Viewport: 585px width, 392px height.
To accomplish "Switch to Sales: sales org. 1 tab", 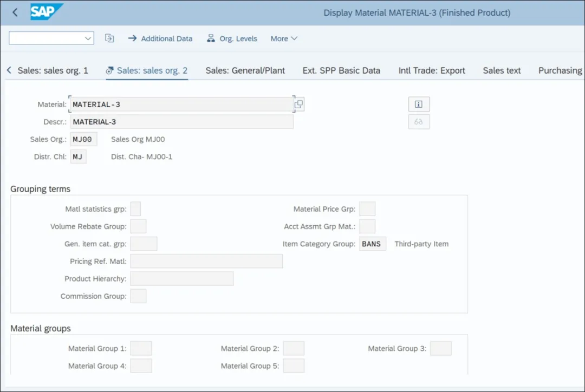I will [53, 70].
